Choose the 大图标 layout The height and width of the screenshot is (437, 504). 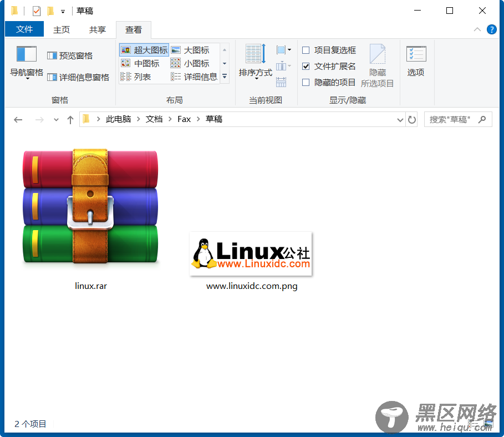(x=190, y=50)
